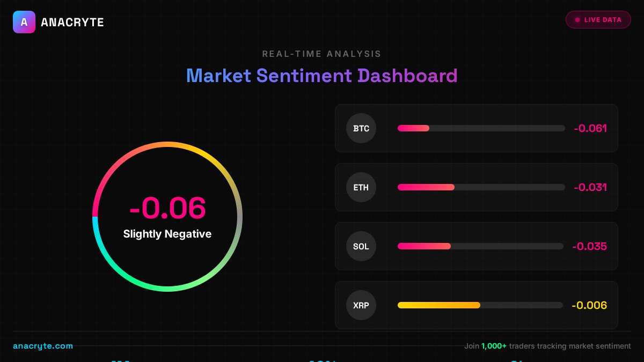Click the Market Sentiment Dashboard title

tap(322, 76)
